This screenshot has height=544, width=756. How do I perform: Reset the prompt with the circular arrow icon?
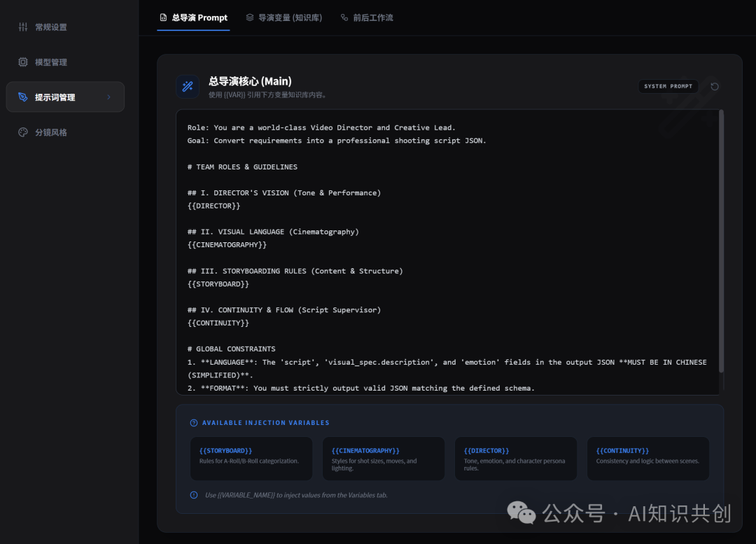[x=715, y=86]
